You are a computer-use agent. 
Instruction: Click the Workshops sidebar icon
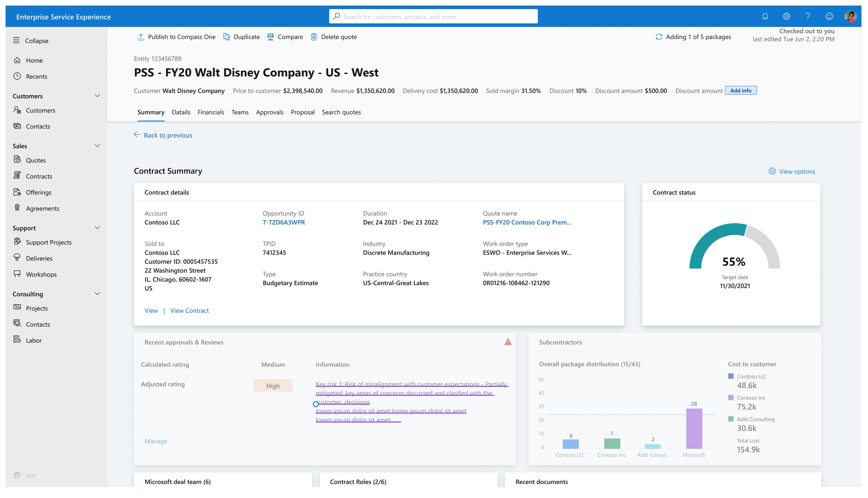pyautogui.click(x=17, y=274)
